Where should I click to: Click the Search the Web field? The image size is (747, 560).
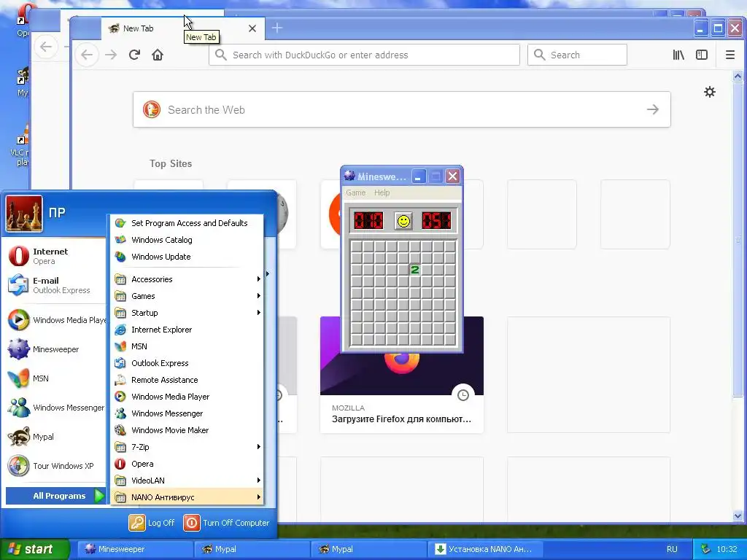(x=402, y=109)
